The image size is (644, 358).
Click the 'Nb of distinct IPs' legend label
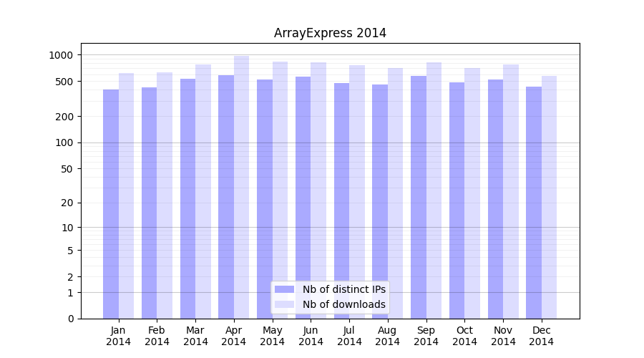tap(343, 289)
